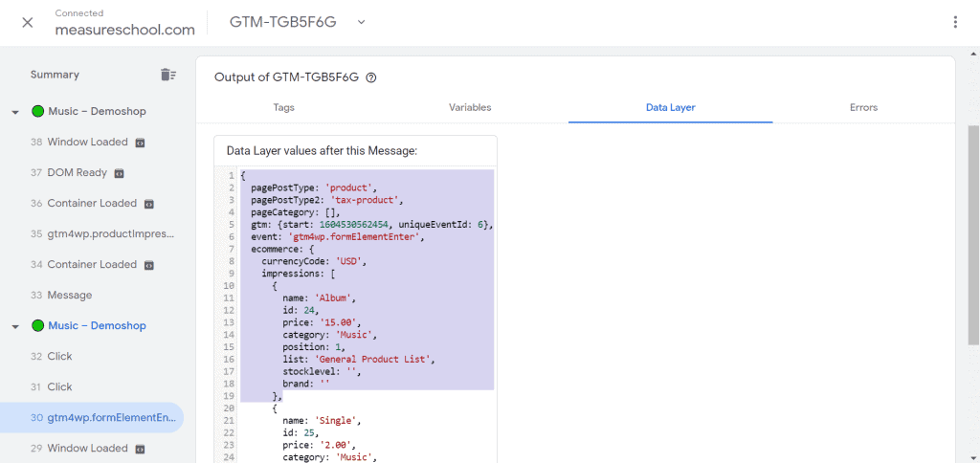Select the highlighted blue Music – Demoshop page entry
Screen dimensions: 980x463
[x=97, y=325]
